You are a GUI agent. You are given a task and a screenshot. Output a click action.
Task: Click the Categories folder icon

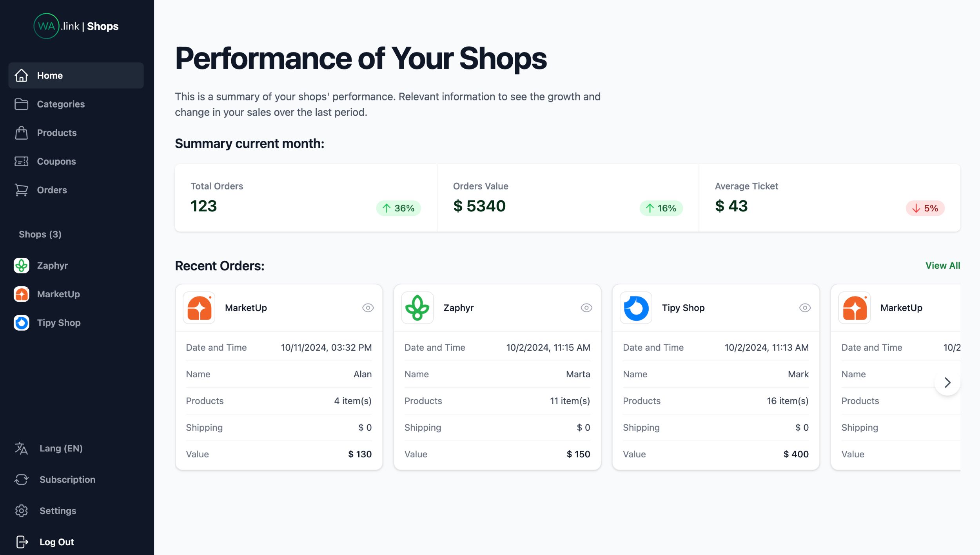[x=21, y=104]
